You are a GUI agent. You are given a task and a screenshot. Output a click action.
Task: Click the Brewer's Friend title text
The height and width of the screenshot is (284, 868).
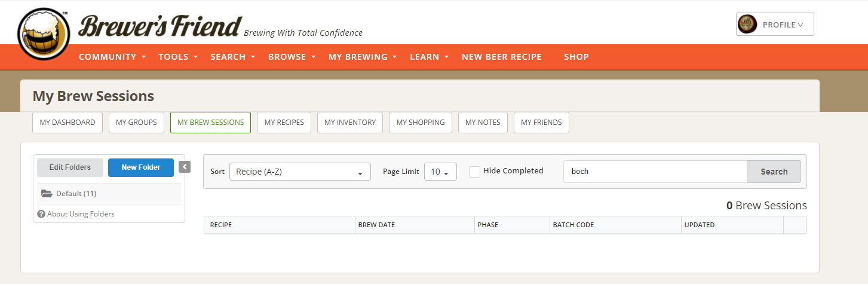click(x=161, y=26)
